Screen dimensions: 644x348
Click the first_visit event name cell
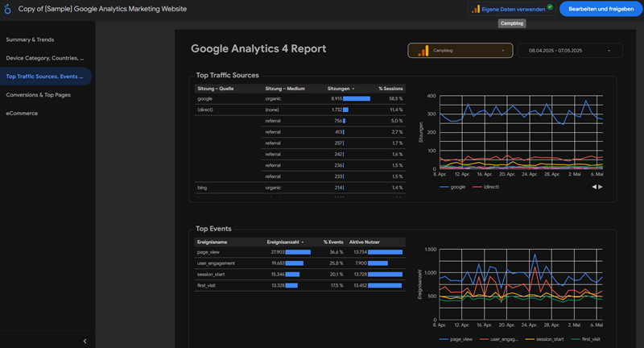click(206, 285)
